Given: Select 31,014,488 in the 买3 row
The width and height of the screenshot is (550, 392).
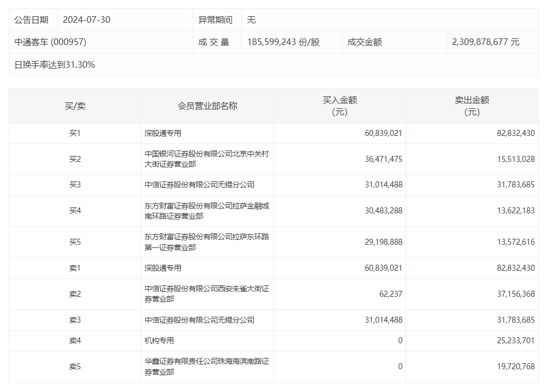Looking at the screenshot, I should click(x=383, y=185).
